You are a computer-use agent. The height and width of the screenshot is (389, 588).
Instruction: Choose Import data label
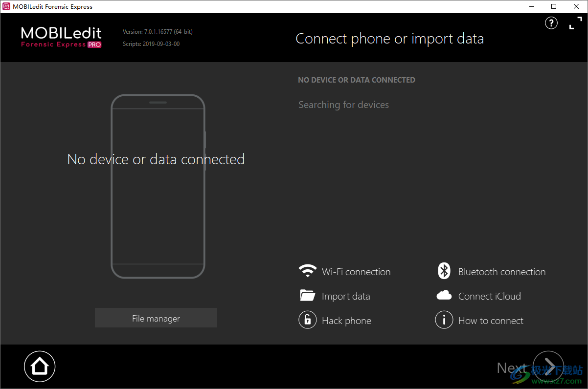pos(346,296)
